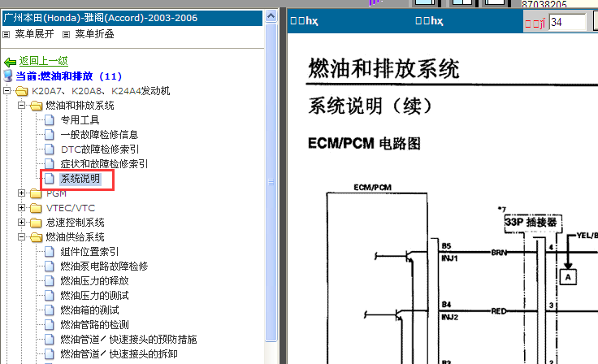Open DTC故障检修索引 page

pyautogui.click(x=100, y=149)
